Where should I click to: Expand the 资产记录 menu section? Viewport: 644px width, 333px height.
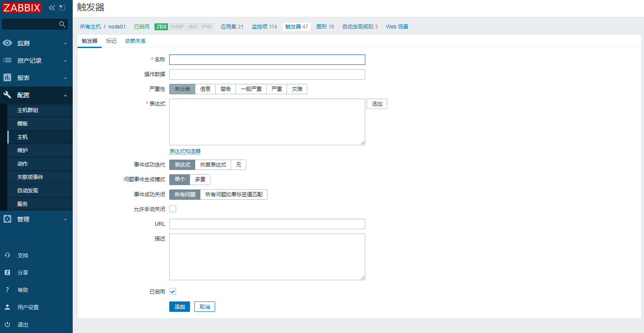pyautogui.click(x=65, y=61)
